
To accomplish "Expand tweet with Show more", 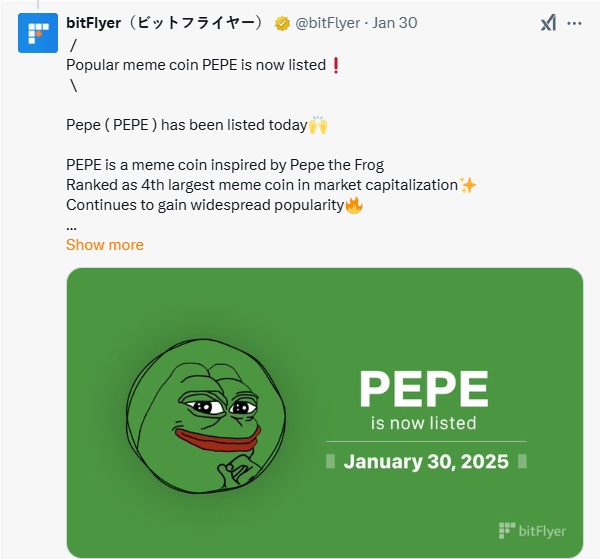I will click(x=104, y=245).
